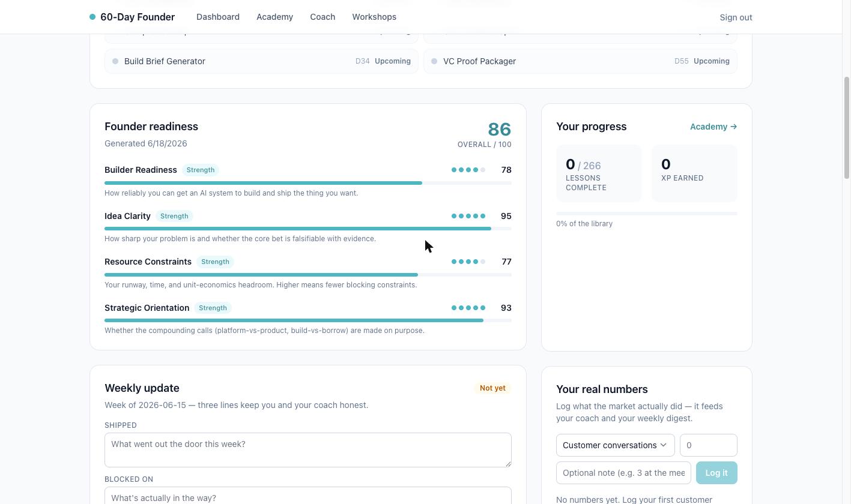
Task: Click the library progress bar
Action: 647,214
